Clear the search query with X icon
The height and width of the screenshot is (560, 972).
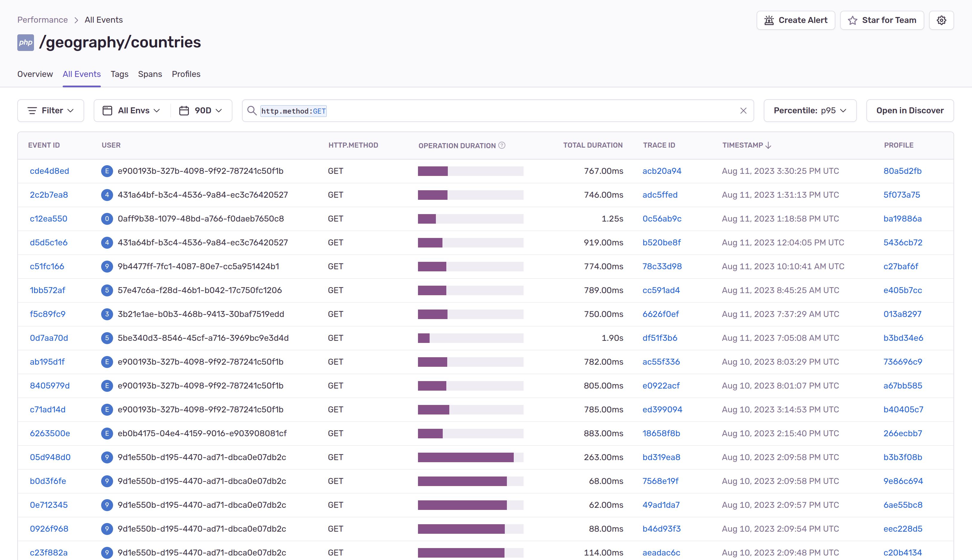pyautogui.click(x=743, y=111)
